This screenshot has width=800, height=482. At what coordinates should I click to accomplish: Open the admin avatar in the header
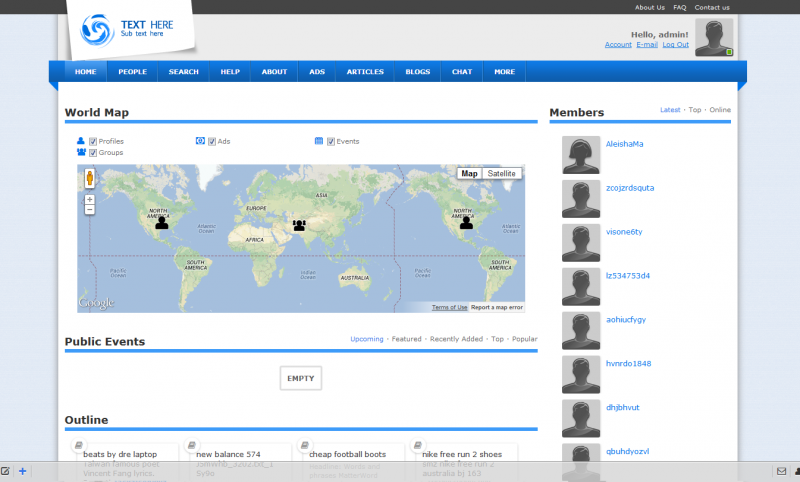click(x=714, y=37)
